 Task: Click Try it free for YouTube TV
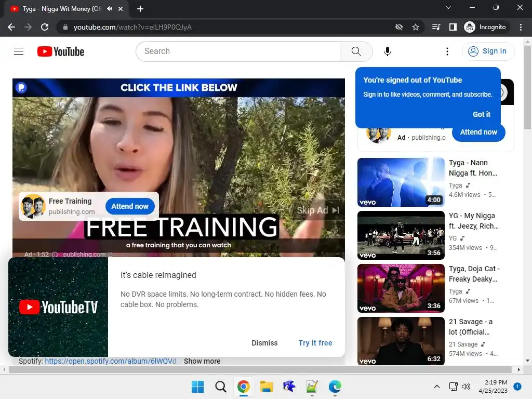(x=315, y=343)
